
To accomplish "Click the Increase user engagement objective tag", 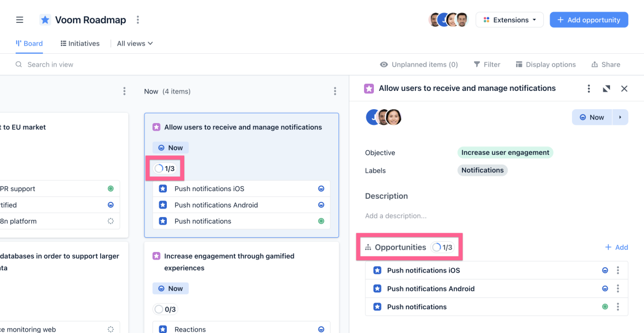I will click(505, 153).
